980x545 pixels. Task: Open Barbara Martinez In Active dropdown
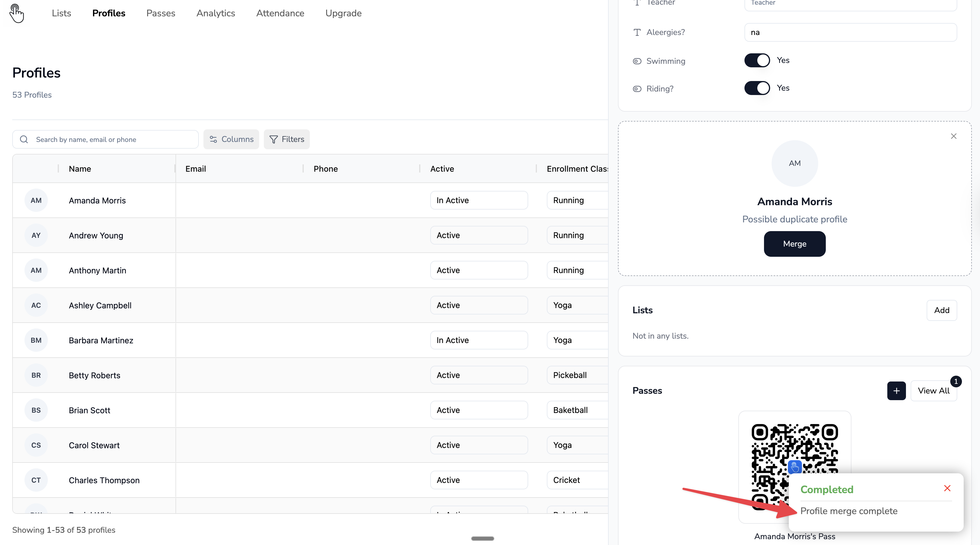[x=479, y=340]
